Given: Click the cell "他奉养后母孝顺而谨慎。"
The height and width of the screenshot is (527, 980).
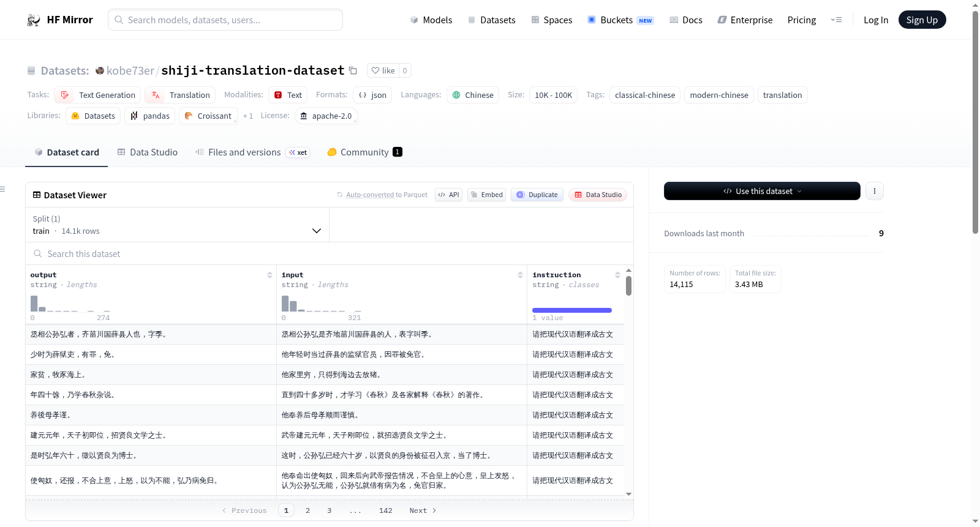Looking at the screenshot, I should tap(401, 415).
